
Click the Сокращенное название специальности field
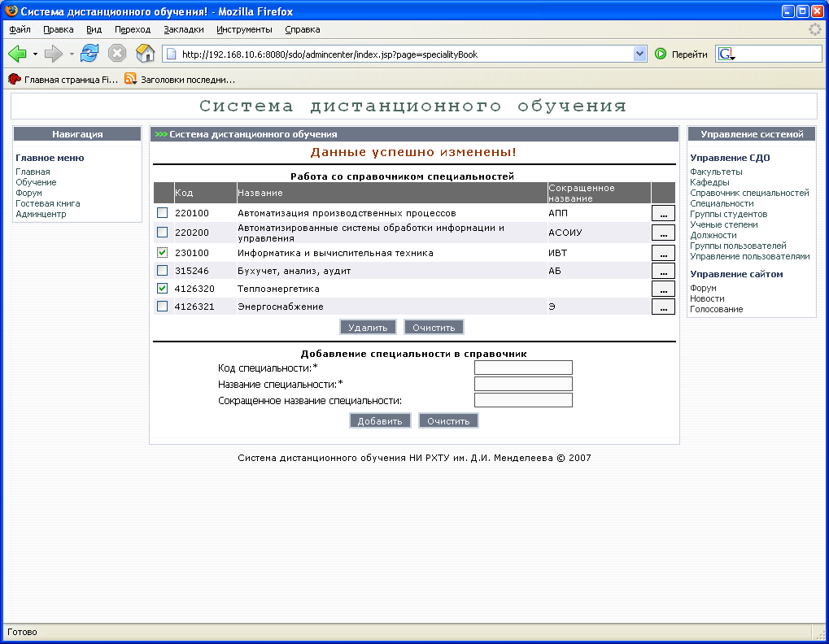click(523, 400)
